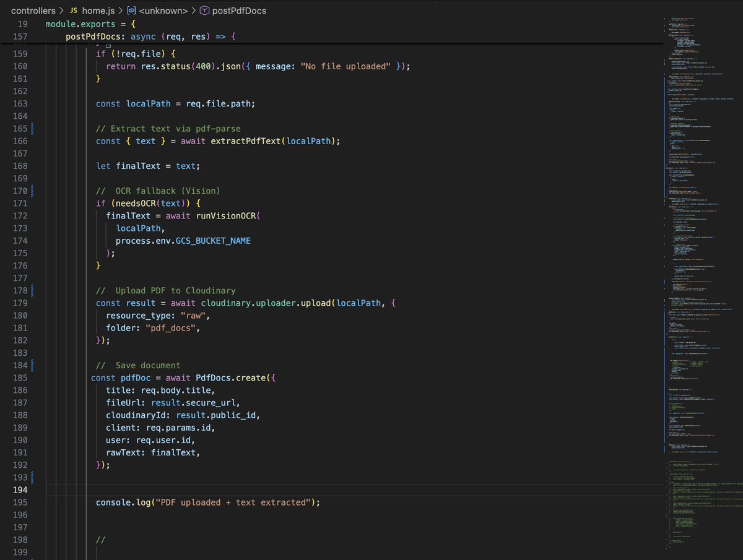The image size is (743, 560).
Task: Click "let finalText = text;" statement
Action: coord(148,166)
